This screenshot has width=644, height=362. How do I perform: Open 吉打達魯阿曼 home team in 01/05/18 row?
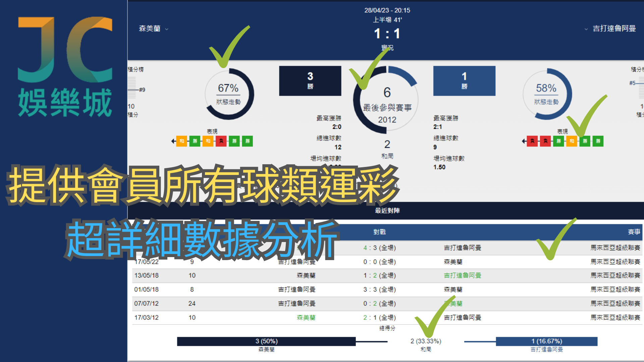click(297, 290)
